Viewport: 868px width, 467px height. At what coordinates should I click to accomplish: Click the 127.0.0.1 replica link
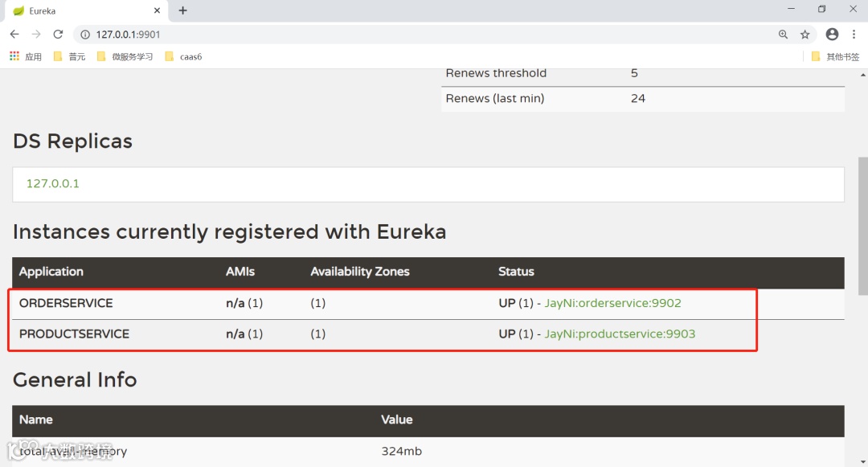pyautogui.click(x=53, y=183)
